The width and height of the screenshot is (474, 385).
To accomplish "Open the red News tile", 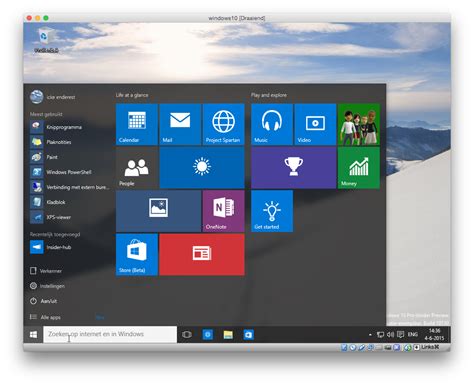I will coord(202,254).
